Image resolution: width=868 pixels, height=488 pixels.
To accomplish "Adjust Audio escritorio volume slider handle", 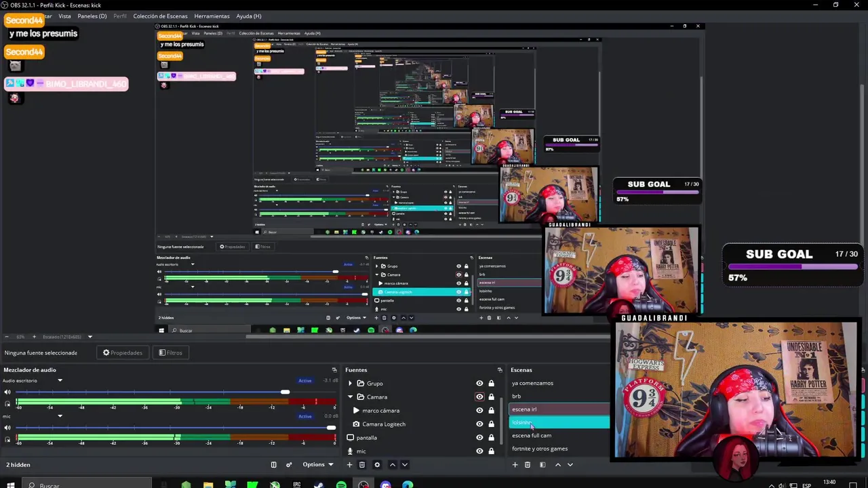I will (285, 392).
